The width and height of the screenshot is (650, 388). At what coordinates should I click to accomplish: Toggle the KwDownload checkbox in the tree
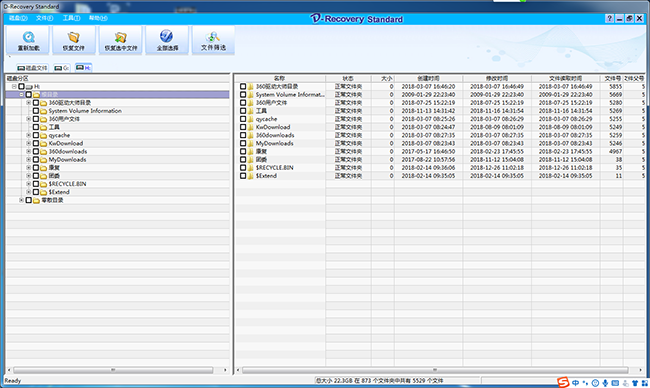(36, 143)
